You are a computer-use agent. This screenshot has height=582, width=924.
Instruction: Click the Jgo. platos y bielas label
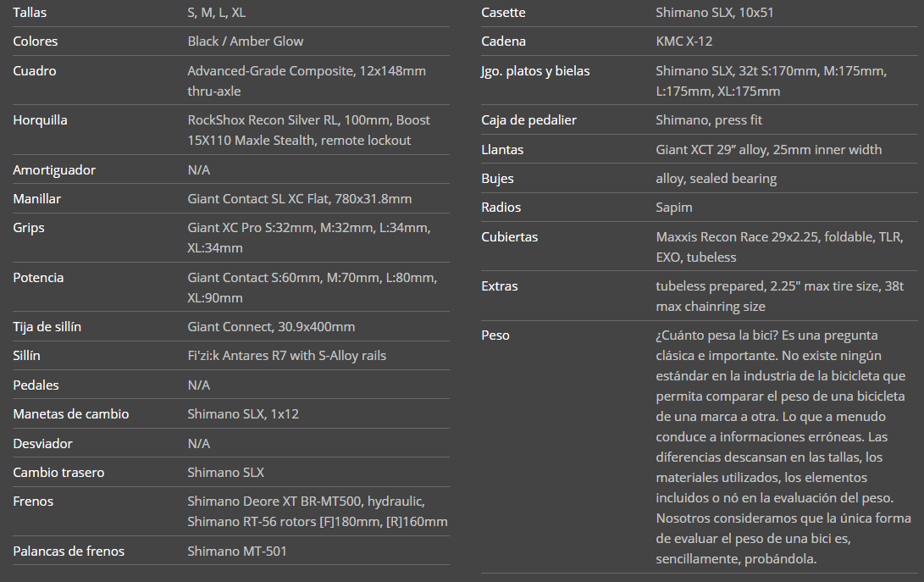[x=535, y=71]
